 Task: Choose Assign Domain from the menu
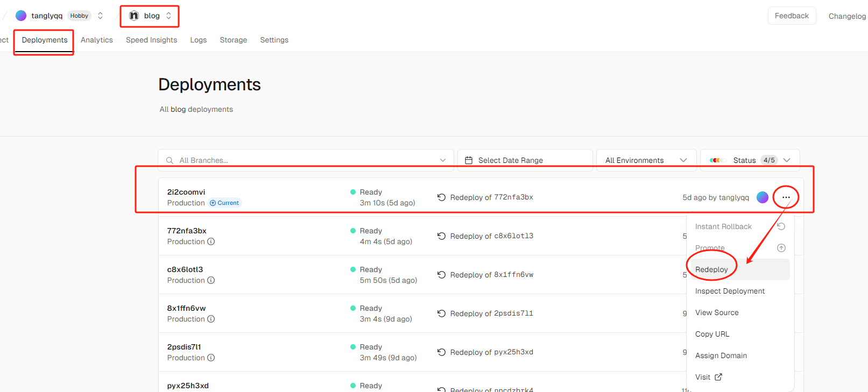pyautogui.click(x=740, y=355)
